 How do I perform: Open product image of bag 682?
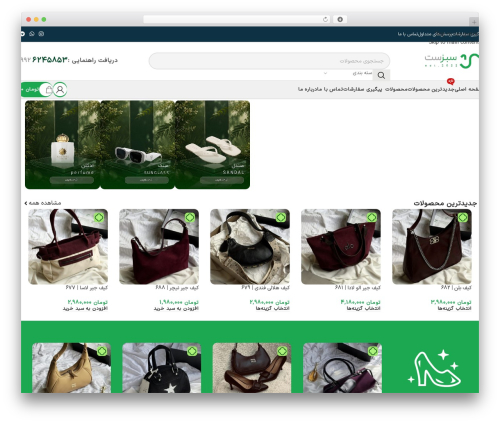[x=432, y=247]
